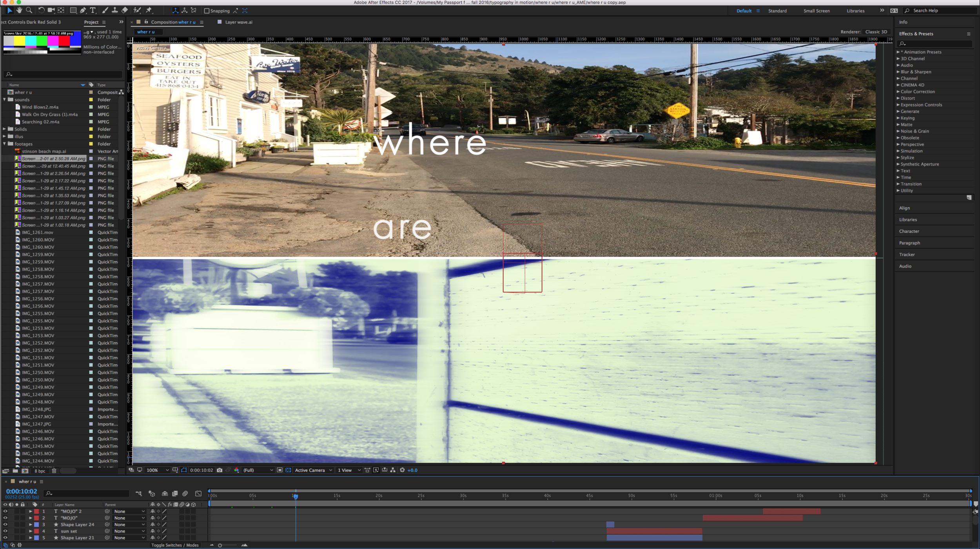This screenshot has width=980, height=549.
Task: Select the Standard workspace
Action: click(777, 11)
